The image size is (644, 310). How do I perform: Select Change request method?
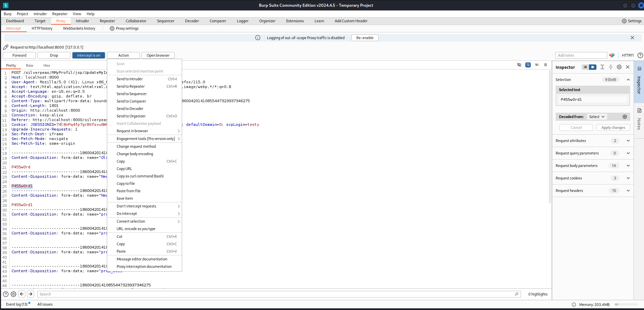click(144, 146)
